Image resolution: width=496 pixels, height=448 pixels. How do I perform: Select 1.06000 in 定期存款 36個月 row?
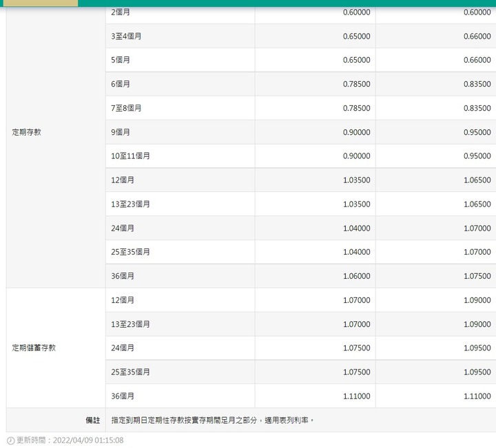pyautogui.click(x=357, y=276)
